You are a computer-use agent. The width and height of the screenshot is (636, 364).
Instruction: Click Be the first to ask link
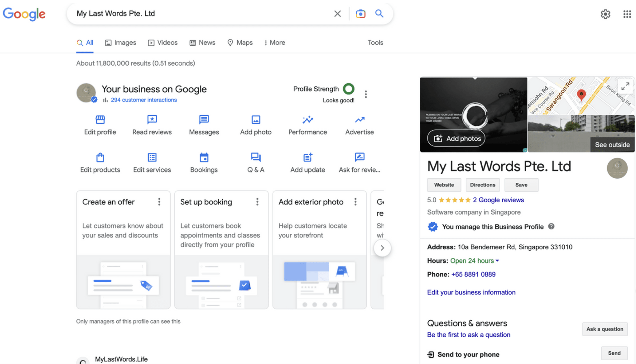(468, 335)
